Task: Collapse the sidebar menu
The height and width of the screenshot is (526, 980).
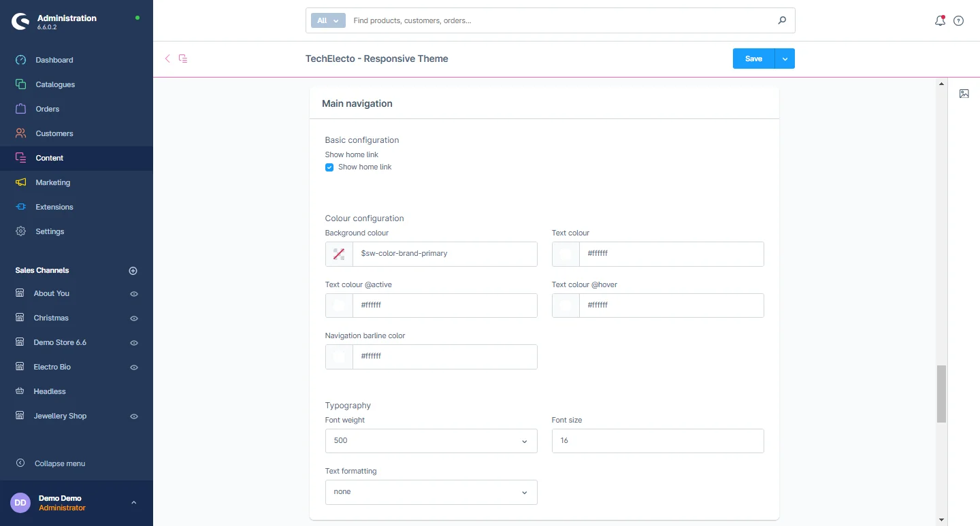Action: [x=59, y=463]
